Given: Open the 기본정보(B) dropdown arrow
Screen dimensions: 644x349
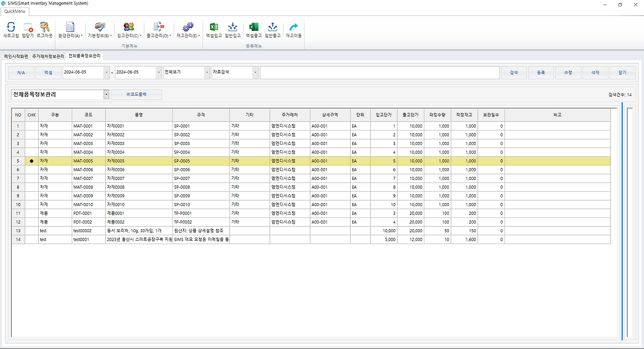Looking at the screenshot, I should tap(111, 36).
